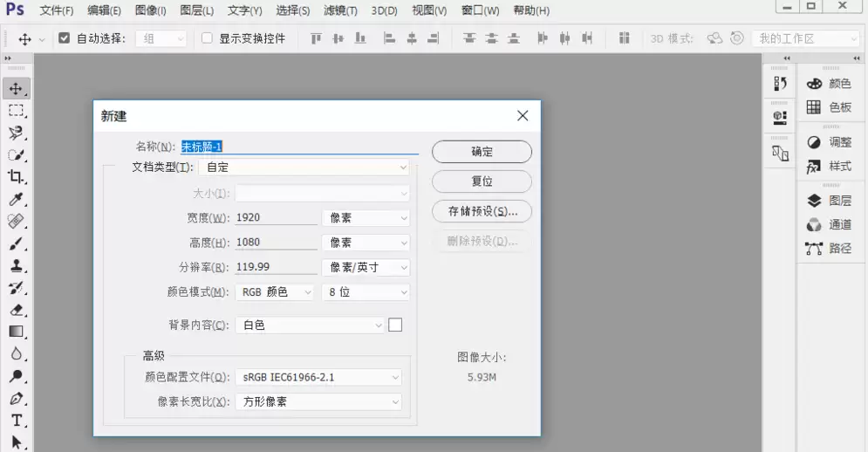Select the Eraser tool
This screenshot has height=452, width=868.
pyautogui.click(x=16, y=310)
